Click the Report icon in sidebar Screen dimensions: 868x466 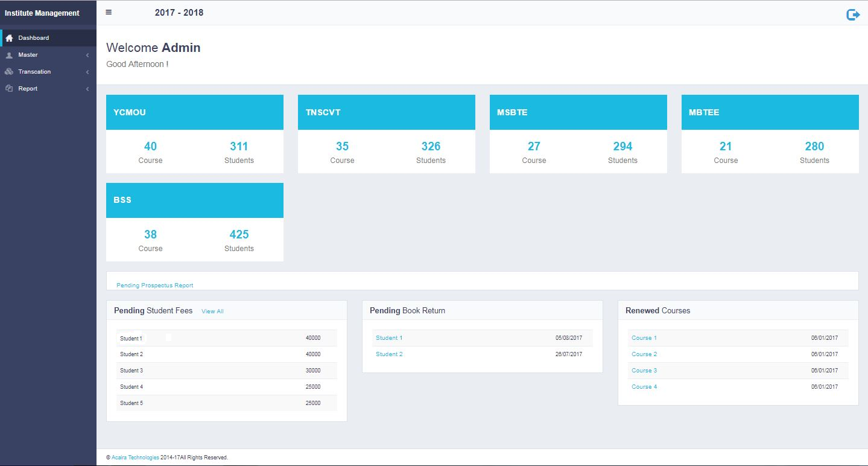coord(9,89)
